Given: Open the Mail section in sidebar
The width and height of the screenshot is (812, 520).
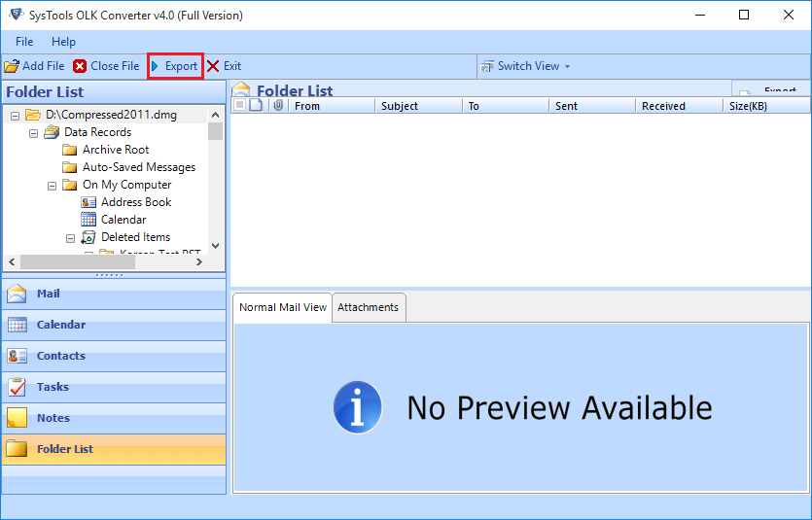Looking at the screenshot, I should [x=49, y=294].
